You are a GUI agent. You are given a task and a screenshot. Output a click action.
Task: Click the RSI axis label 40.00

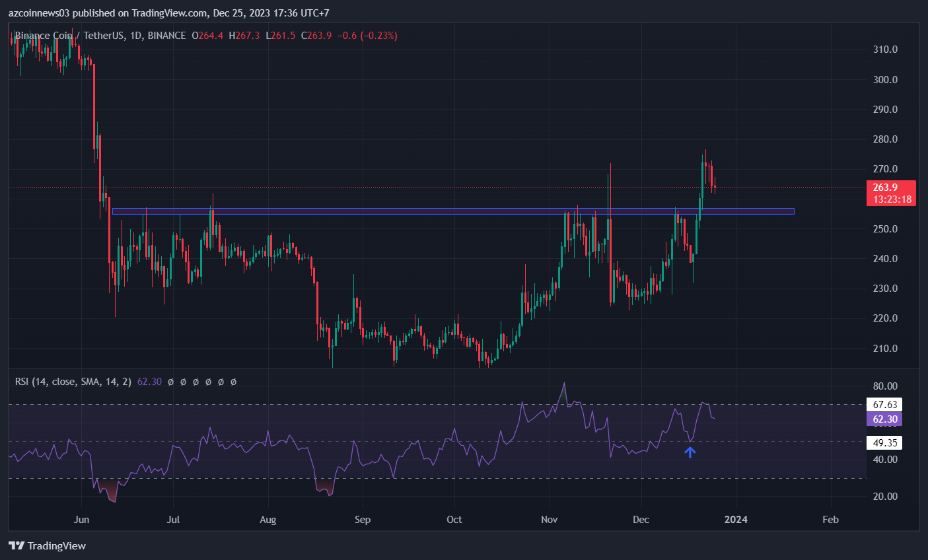885,460
